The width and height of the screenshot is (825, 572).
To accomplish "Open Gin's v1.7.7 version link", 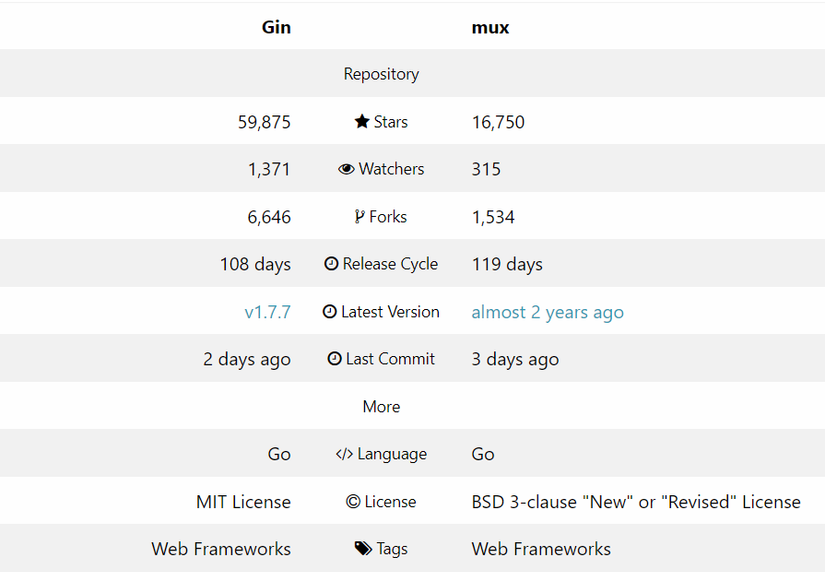I will pyautogui.click(x=267, y=312).
